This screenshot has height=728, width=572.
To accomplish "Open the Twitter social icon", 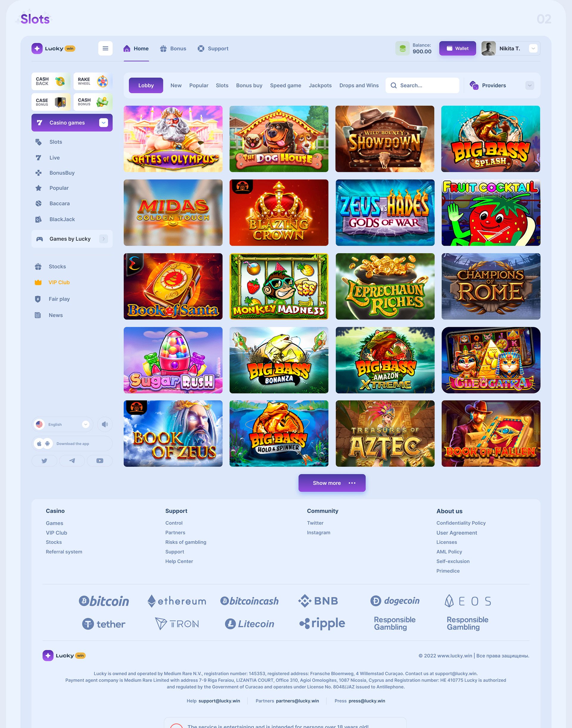I will [44, 461].
